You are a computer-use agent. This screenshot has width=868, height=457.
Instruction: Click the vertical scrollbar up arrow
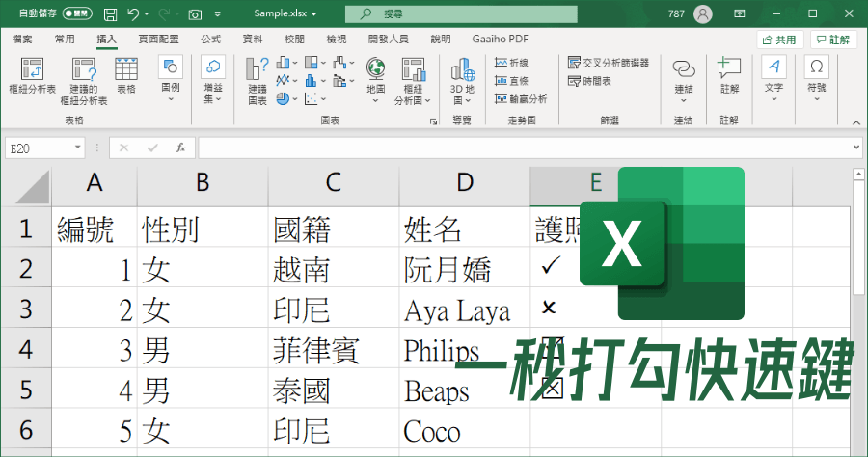point(858,174)
